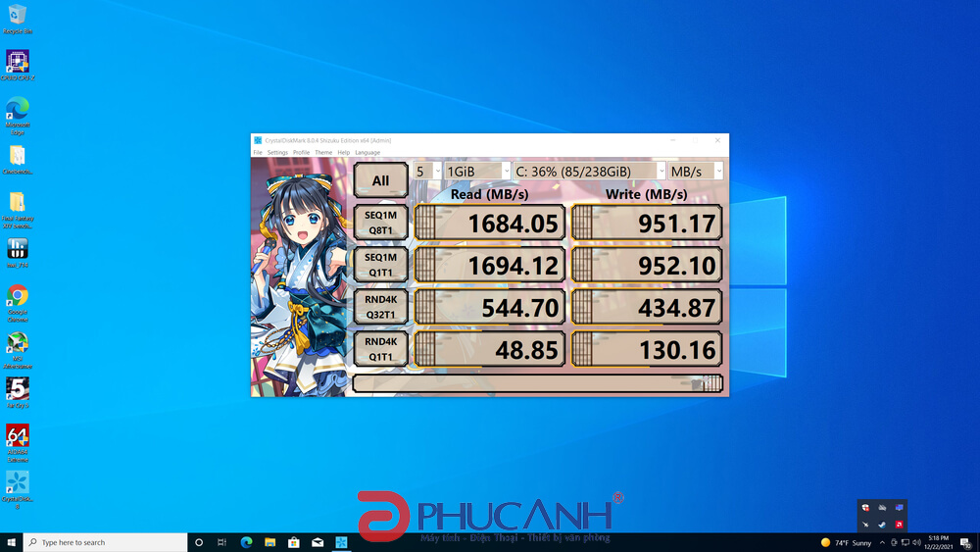Open the Windows Start menu

click(x=11, y=542)
